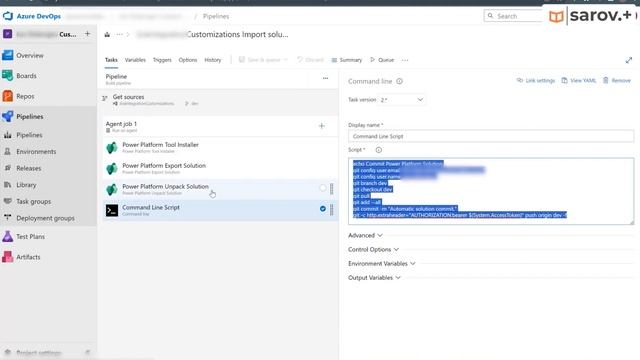Expand Output Variables section
The width and height of the screenshot is (640, 360).
(x=374, y=278)
